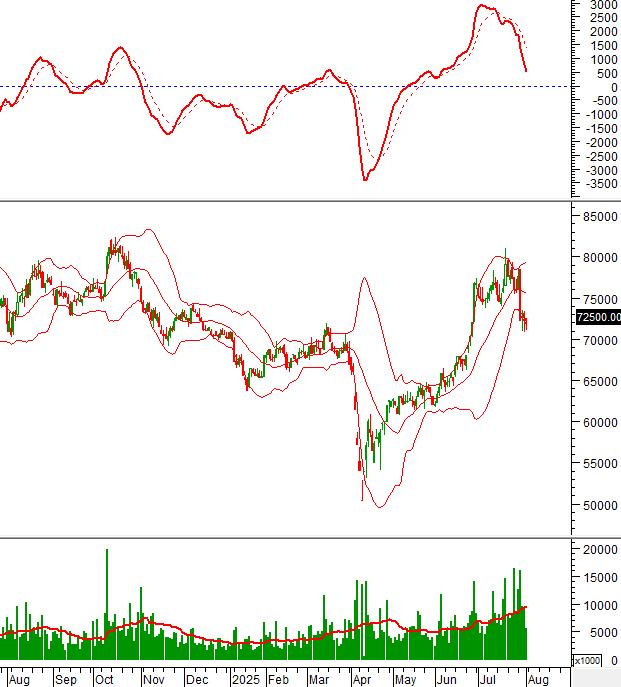The height and width of the screenshot is (687, 621).
Task: Click the 55000 price axis label
Action: pos(600,464)
